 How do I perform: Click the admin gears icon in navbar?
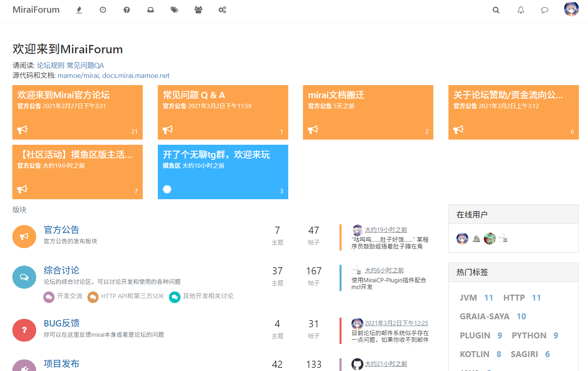click(222, 10)
